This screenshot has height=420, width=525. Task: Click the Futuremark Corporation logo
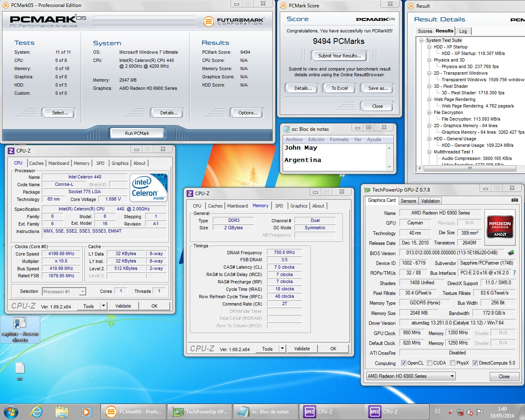coord(234,21)
